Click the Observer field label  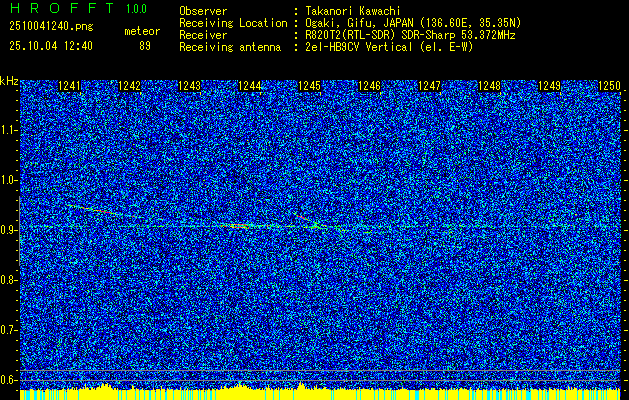pos(203,11)
